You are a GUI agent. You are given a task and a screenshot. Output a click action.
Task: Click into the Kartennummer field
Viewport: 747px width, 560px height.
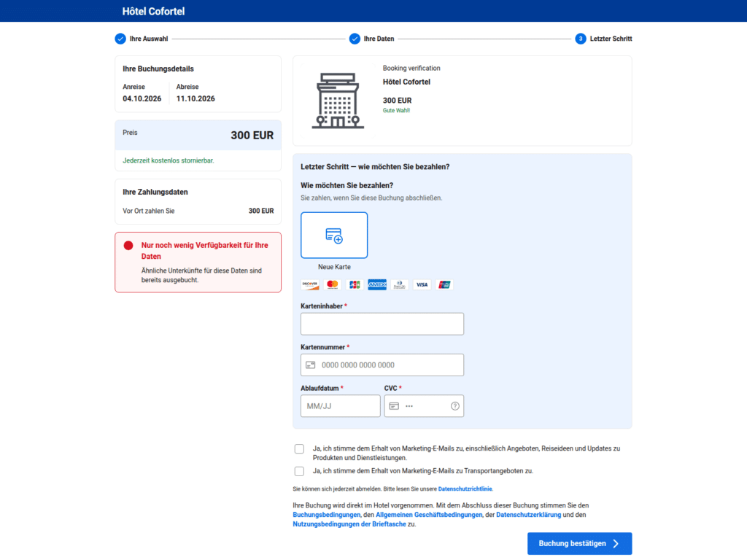pos(382,365)
